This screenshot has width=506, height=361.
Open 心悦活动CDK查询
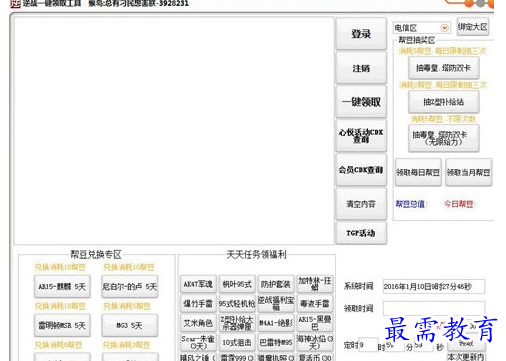tap(361, 136)
